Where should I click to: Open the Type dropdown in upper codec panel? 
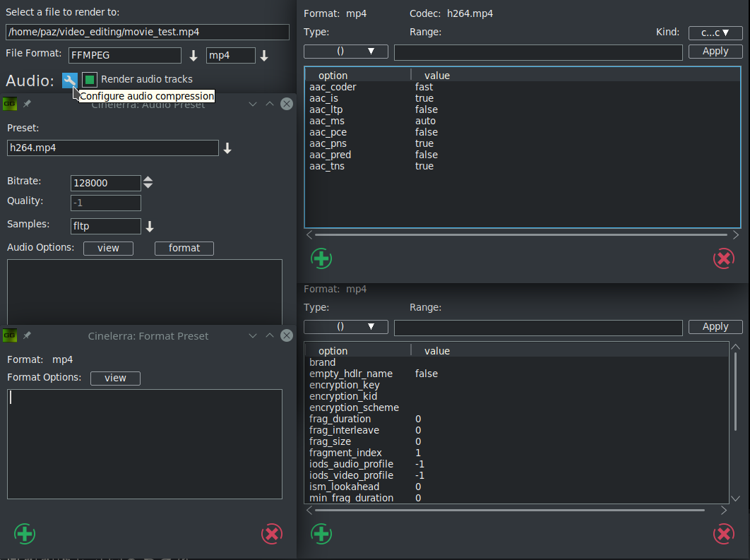tap(345, 51)
